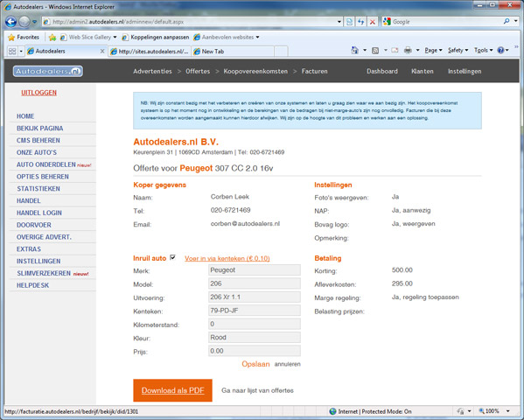524x420 pixels.
Task: Click the Print icon
Action: click(408, 51)
